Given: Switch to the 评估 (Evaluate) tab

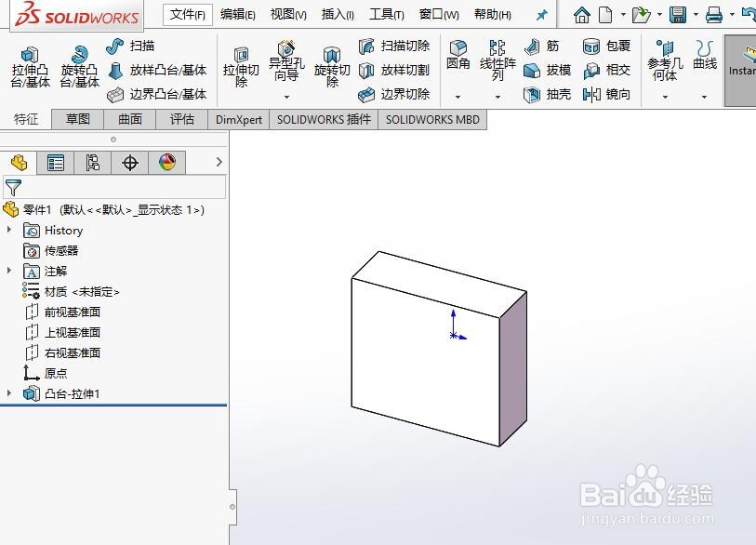Looking at the screenshot, I should coord(181,120).
